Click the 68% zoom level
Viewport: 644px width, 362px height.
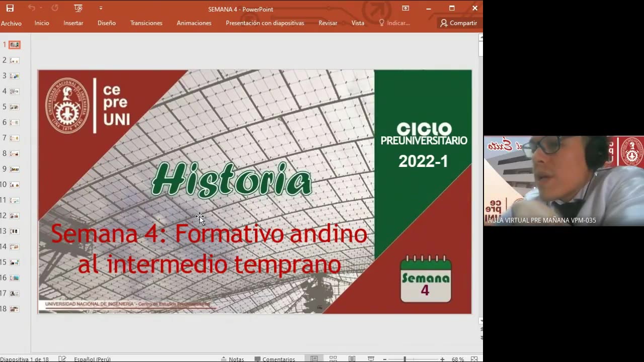pos(458,359)
